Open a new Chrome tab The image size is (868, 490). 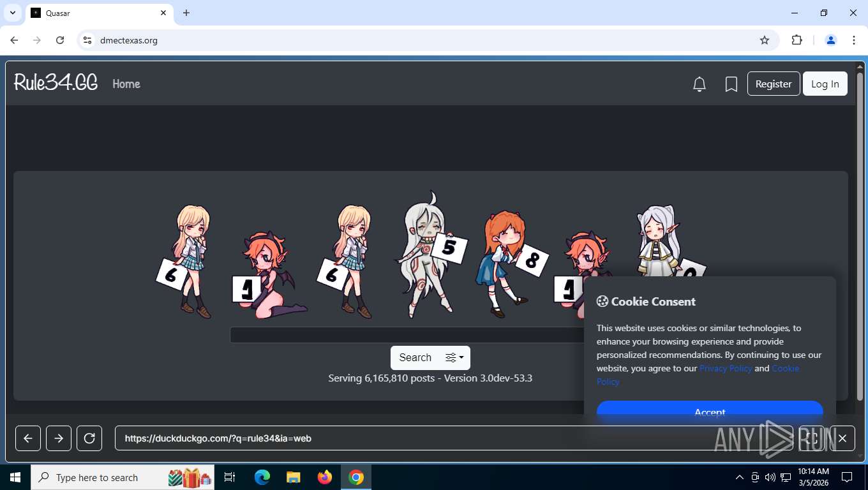pyautogui.click(x=186, y=13)
